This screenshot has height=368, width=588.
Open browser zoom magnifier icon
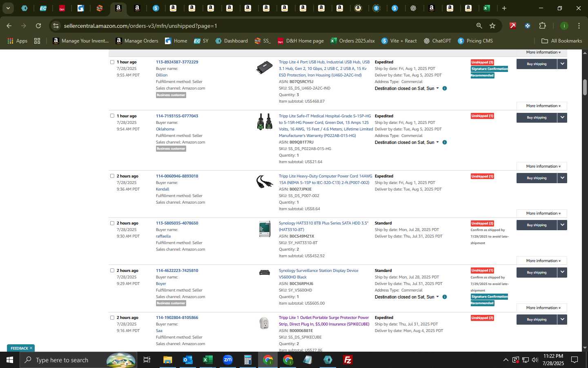click(479, 26)
